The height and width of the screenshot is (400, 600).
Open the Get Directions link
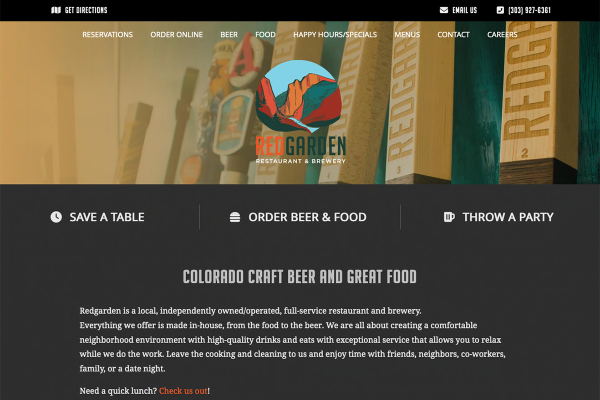[x=86, y=10]
